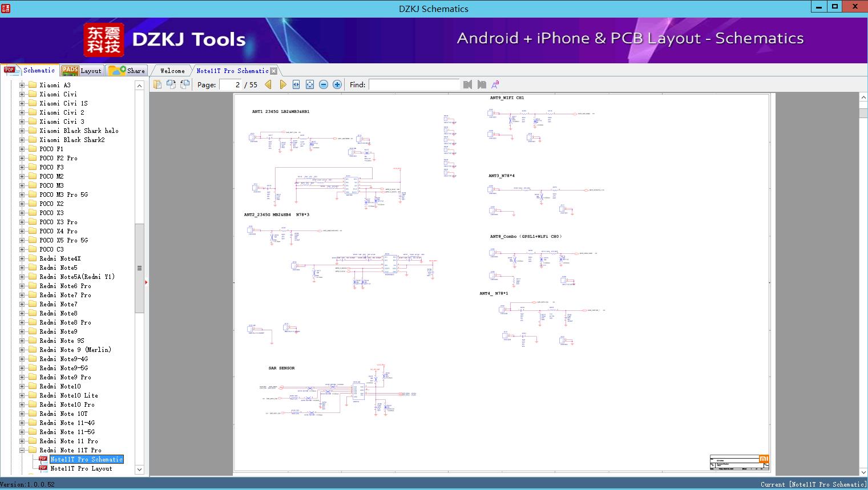The height and width of the screenshot is (490, 868).
Task: Open Note11T Pro Layout file
Action: point(81,468)
